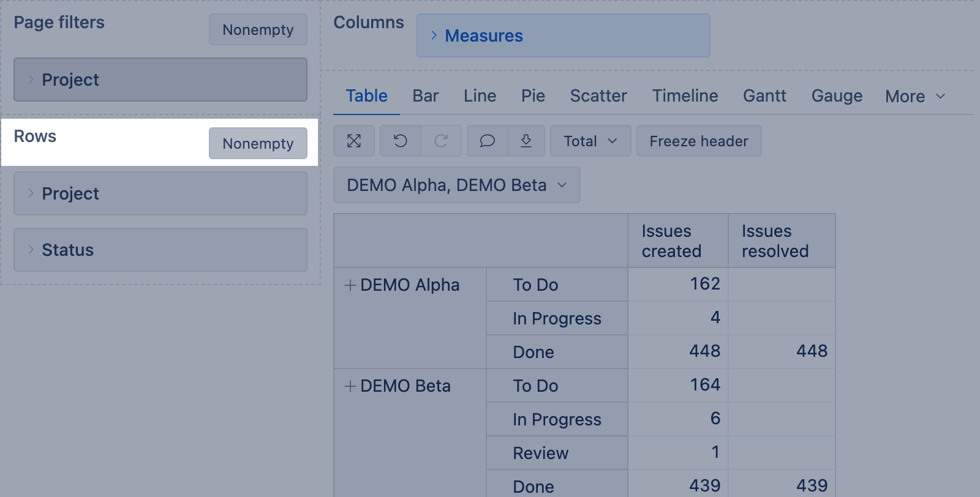Screen dimensions: 980x497
Task: Expand the Measures dimension in Columns
Action: [434, 35]
